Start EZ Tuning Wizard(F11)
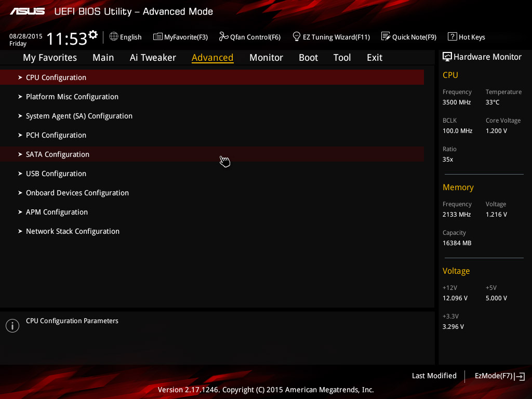Screen dimensions: 532x399 point(331,37)
